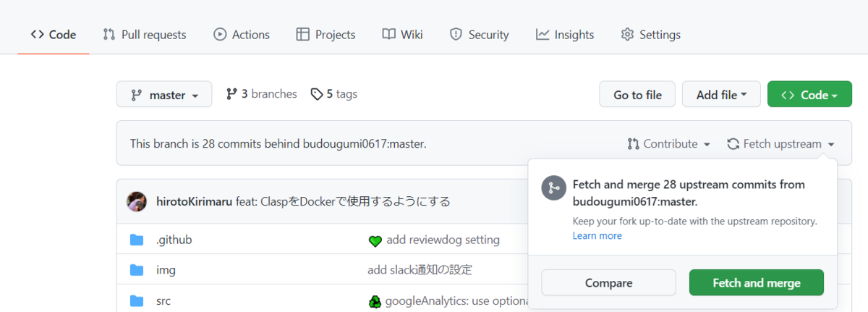Screen dimensions: 868x312
Task: Click the .github folder icon
Action: point(137,240)
